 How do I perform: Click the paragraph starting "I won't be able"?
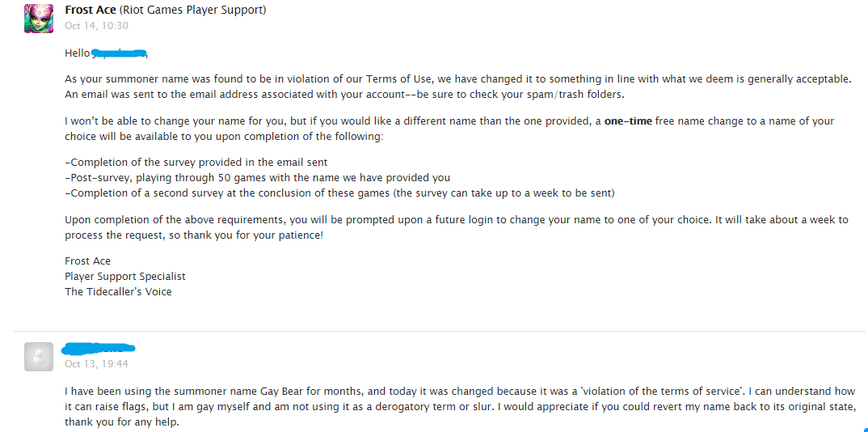click(449, 129)
